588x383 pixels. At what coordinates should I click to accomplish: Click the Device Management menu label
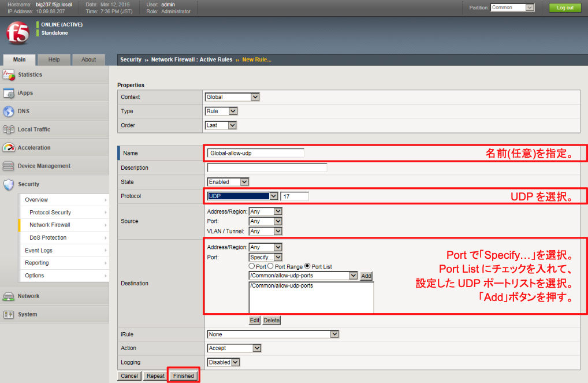click(x=44, y=166)
